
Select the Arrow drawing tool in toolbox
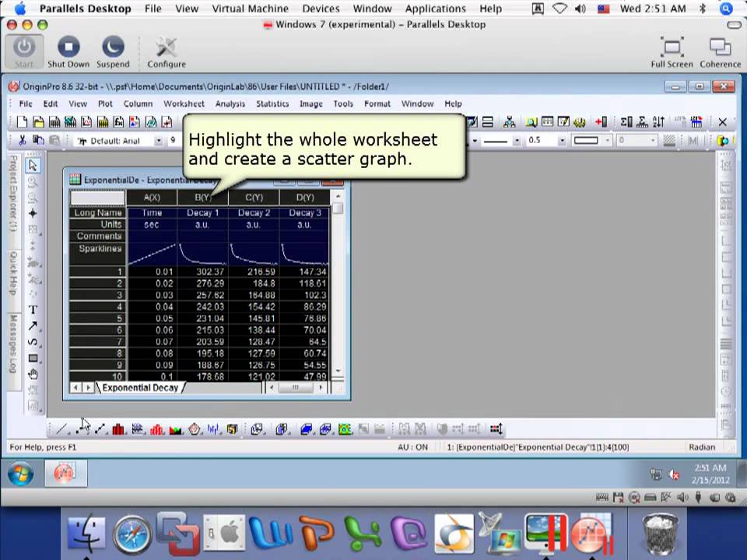(33, 326)
